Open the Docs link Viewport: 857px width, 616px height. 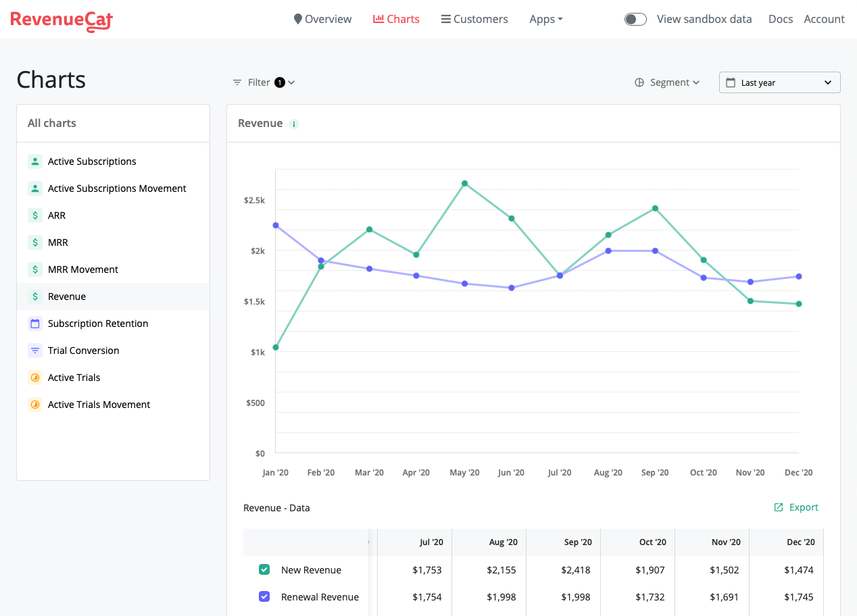[780, 19]
